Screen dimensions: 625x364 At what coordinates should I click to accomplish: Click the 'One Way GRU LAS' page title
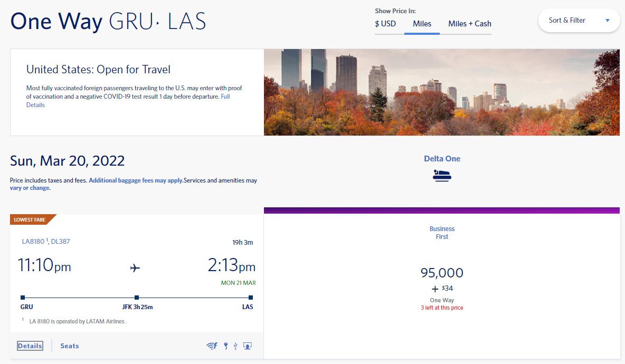(x=108, y=21)
